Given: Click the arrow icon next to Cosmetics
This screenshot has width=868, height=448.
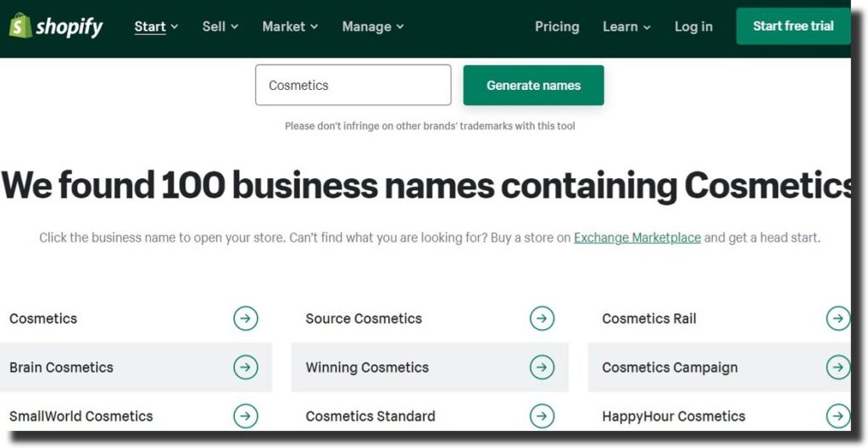Looking at the screenshot, I should pos(245,318).
